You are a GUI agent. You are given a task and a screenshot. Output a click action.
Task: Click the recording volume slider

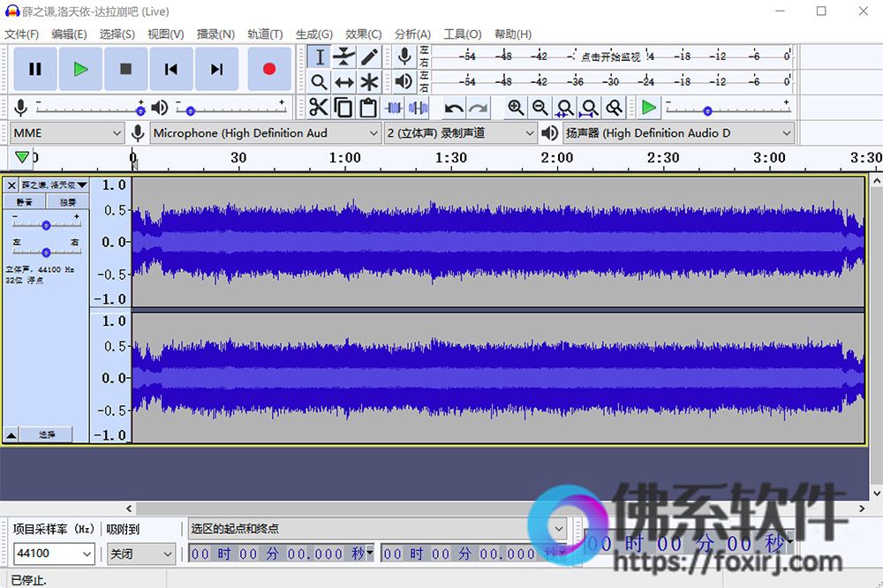click(x=90, y=109)
